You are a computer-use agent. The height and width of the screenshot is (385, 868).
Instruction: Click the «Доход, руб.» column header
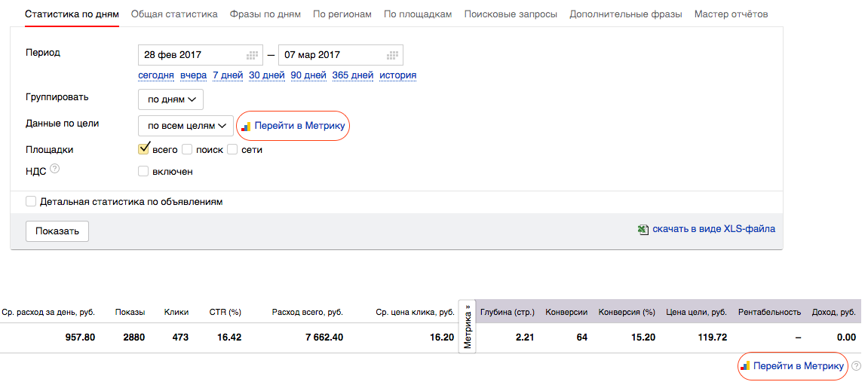[833, 313]
